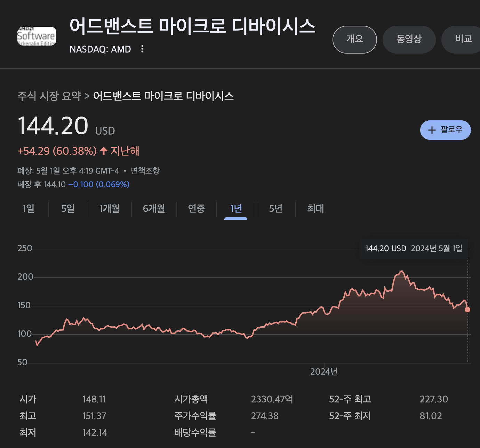Click the +54.29 (60.38%) change text
The width and height of the screenshot is (480, 448).
pos(57,151)
